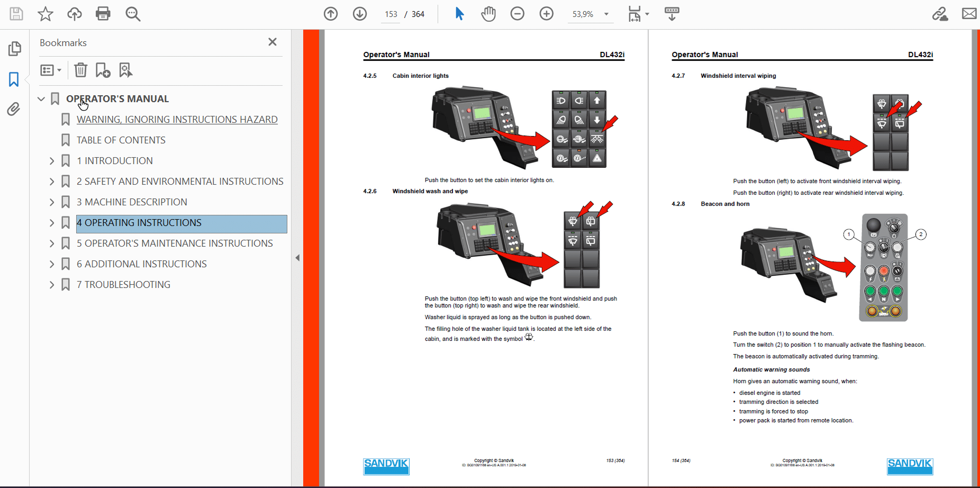Activate the hand pan tool
Image resolution: width=980 pixels, height=488 pixels.
tap(488, 14)
